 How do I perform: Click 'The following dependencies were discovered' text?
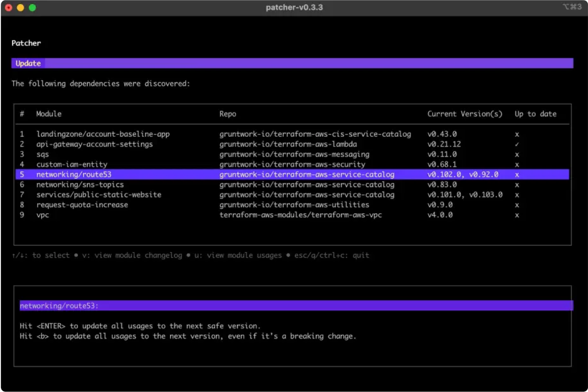tap(100, 84)
